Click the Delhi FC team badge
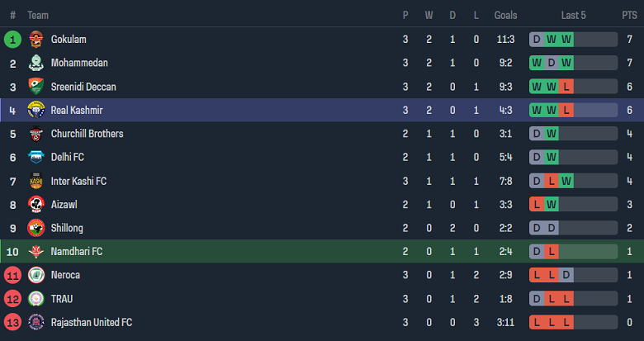The image size is (644, 341). [x=36, y=157]
